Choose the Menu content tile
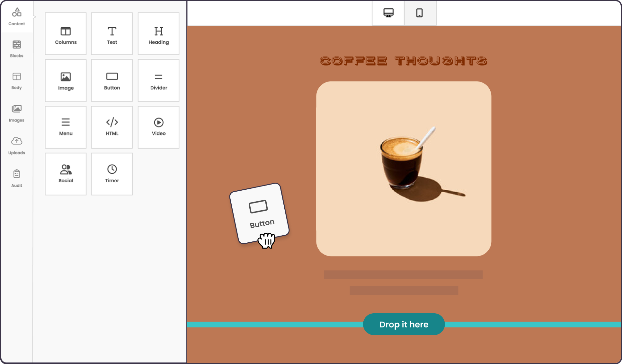The height and width of the screenshot is (364, 622). click(66, 127)
